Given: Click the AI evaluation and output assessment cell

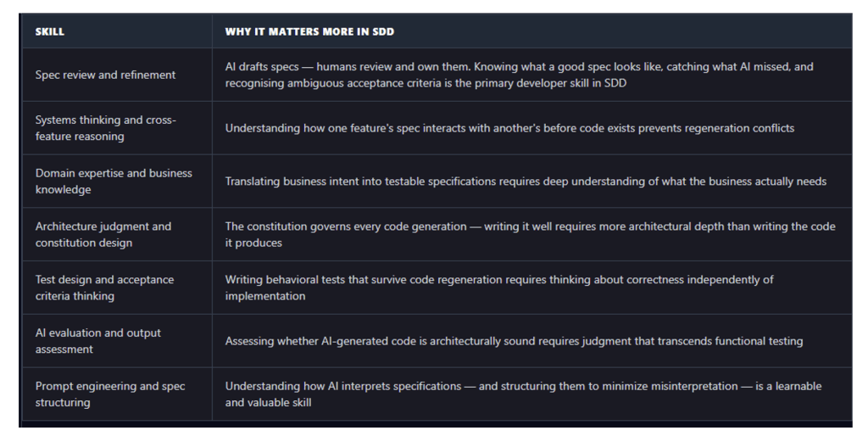Looking at the screenshot, I should [x=97, y=341].
